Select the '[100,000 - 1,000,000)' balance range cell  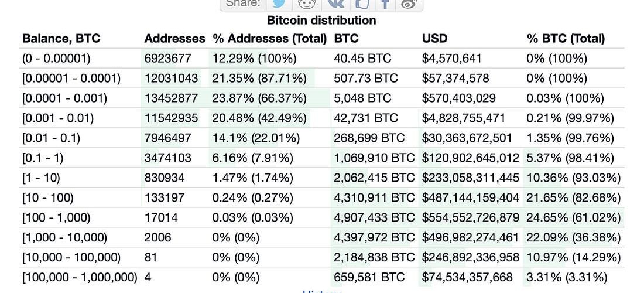(x=80, y=277)
